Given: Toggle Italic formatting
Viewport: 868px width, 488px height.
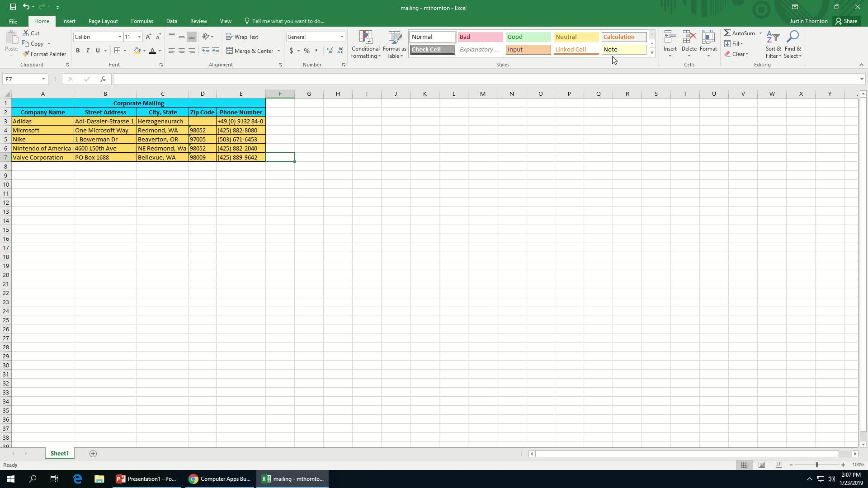Looking at the screenshot, I should click(88, 51).
